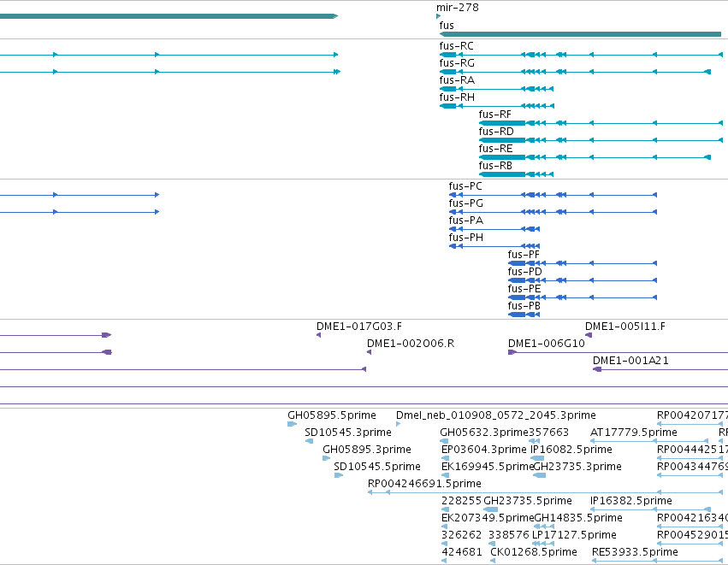Select the mir-278 gene label
Screen dimensions: 728x565
pyautogui.click(x=458, y=8)
